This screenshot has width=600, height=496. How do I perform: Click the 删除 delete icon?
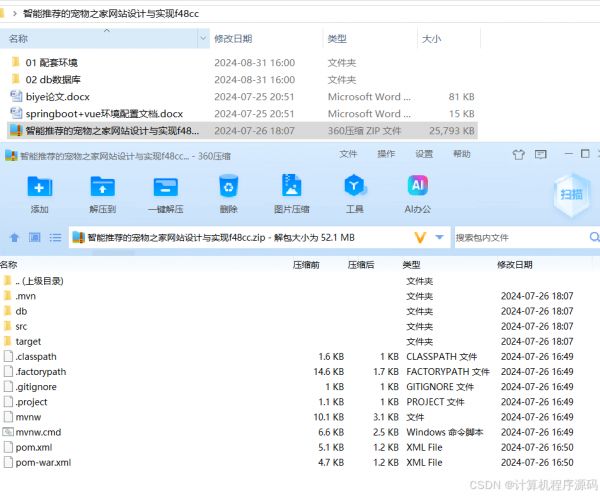(228, 186)
